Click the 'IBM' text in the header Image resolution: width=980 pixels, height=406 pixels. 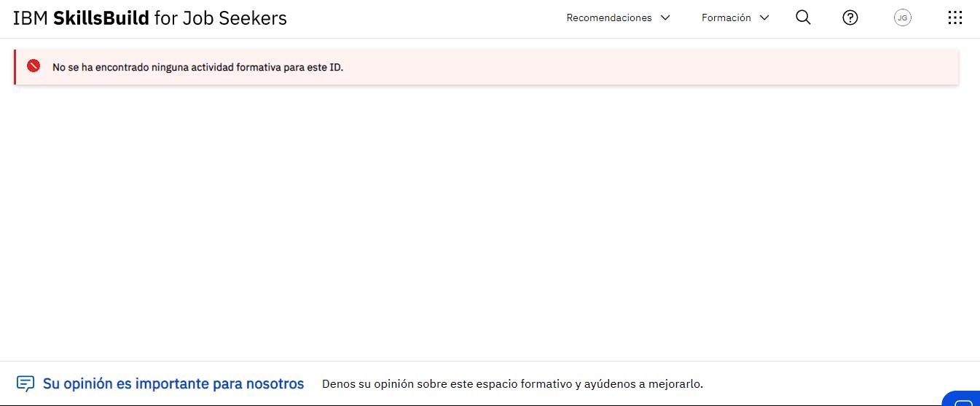(31, 18)
